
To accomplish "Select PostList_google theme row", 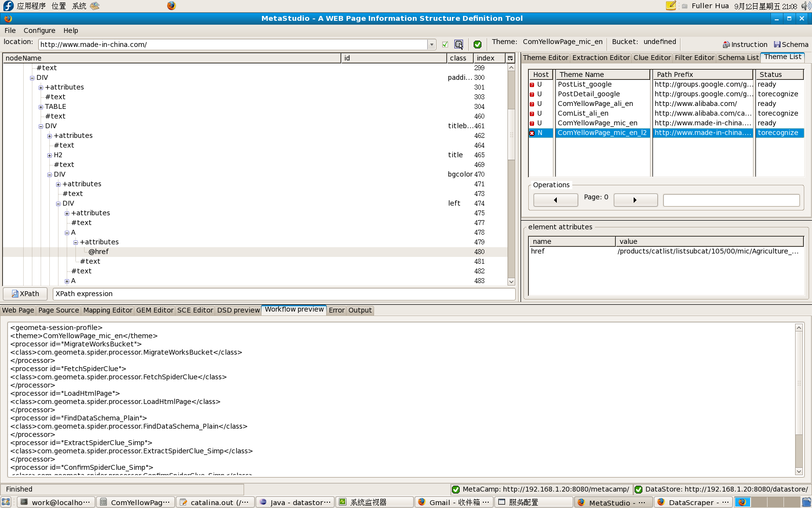I will [666, 84].
